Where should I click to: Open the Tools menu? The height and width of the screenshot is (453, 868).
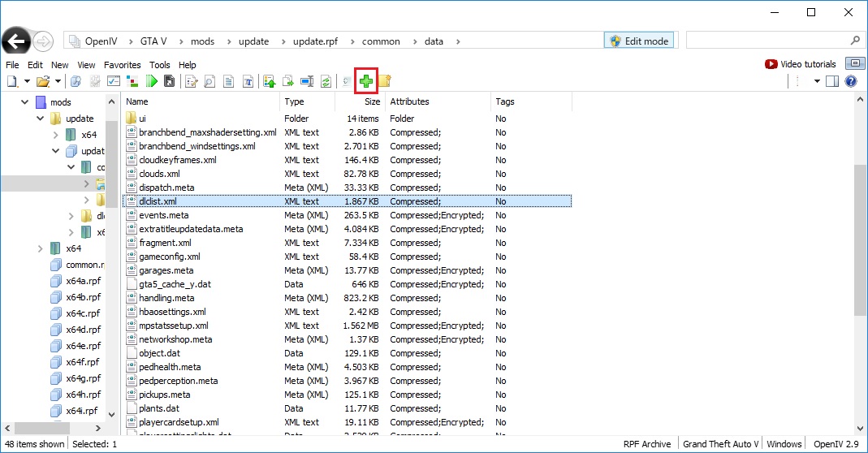pyautogui.click(x=159, y=65)
